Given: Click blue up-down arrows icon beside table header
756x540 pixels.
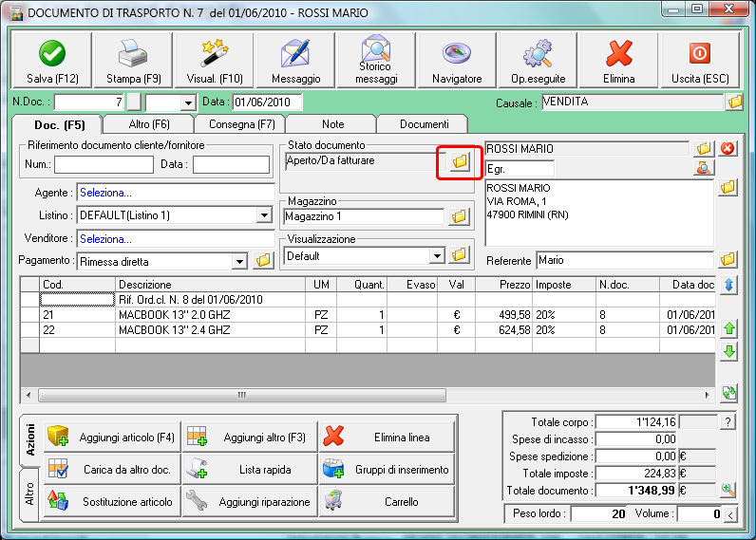Looking at the screenshot, I should click(x=729, y=285).
